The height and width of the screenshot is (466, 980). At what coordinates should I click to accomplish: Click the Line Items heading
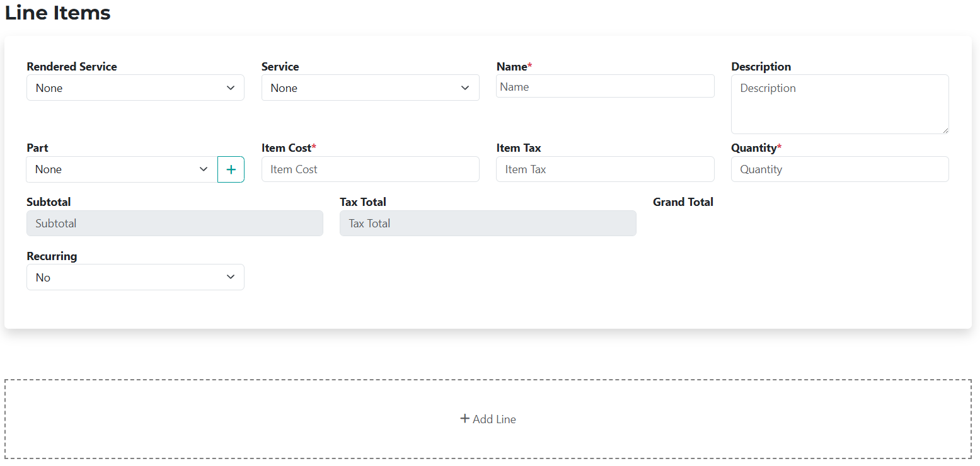(x=57, y=13)
